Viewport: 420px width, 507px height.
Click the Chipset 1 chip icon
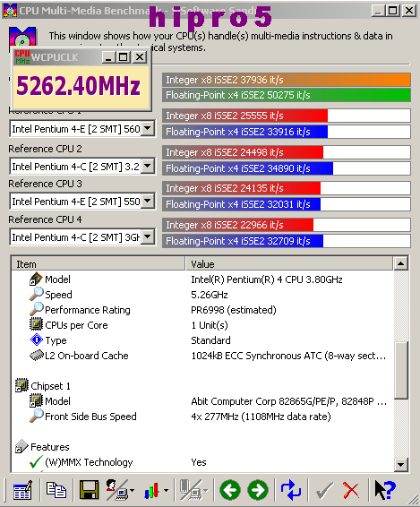pos(21,385)
